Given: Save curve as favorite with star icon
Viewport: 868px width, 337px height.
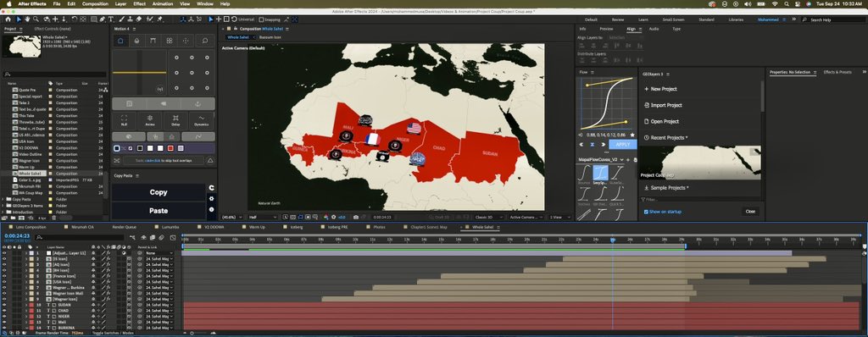Looking at the screenshot, I should 632,135.
